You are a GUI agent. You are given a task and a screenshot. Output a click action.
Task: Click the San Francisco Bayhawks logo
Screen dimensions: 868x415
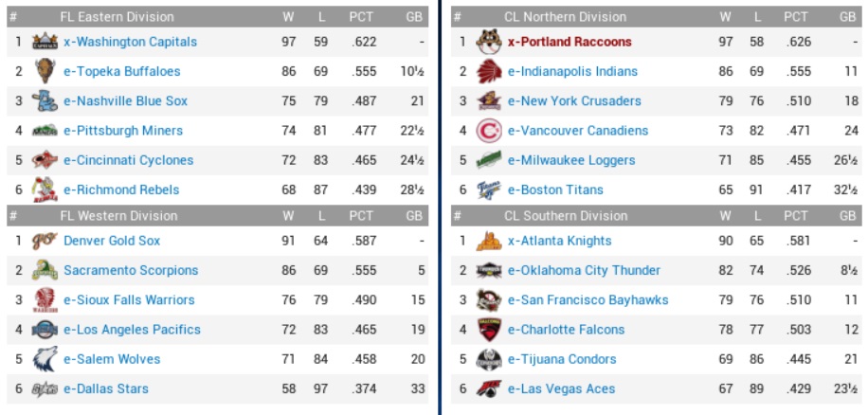pyautogui.click(x=488, y=300)
